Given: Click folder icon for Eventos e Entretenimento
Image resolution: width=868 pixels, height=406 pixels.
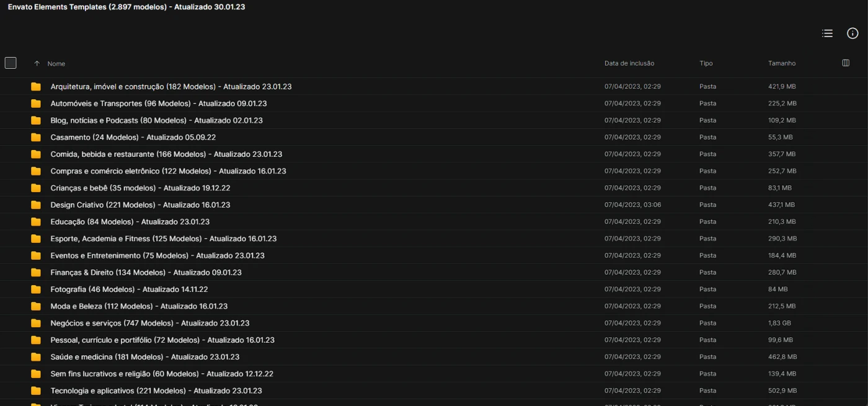Looking at the screenshot, I should click(x=36, y=255).
